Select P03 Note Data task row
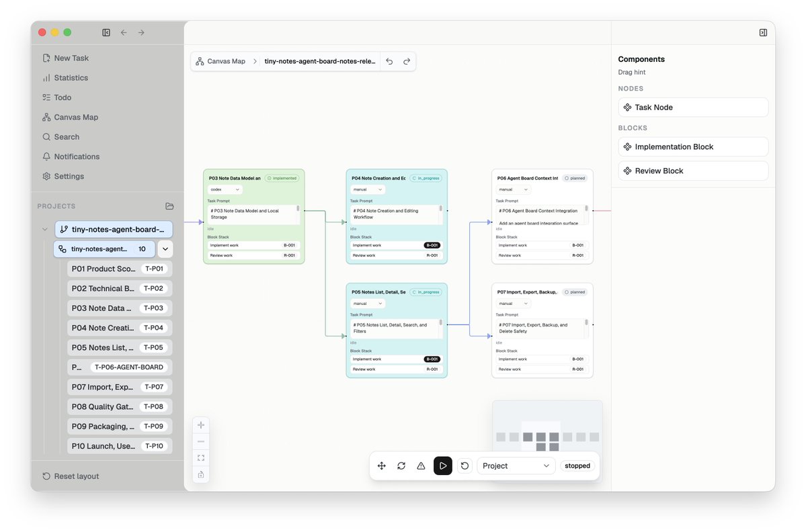806x532 pixels. coord(120,308)
